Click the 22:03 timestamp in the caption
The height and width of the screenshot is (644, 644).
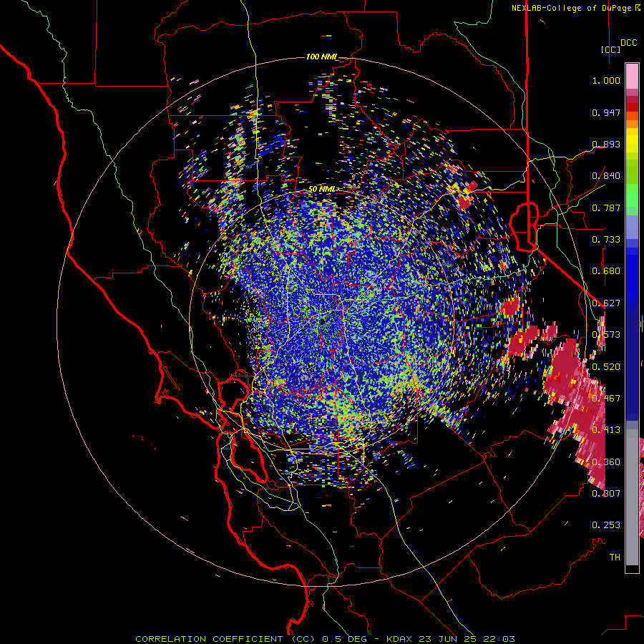pos(499,639)
